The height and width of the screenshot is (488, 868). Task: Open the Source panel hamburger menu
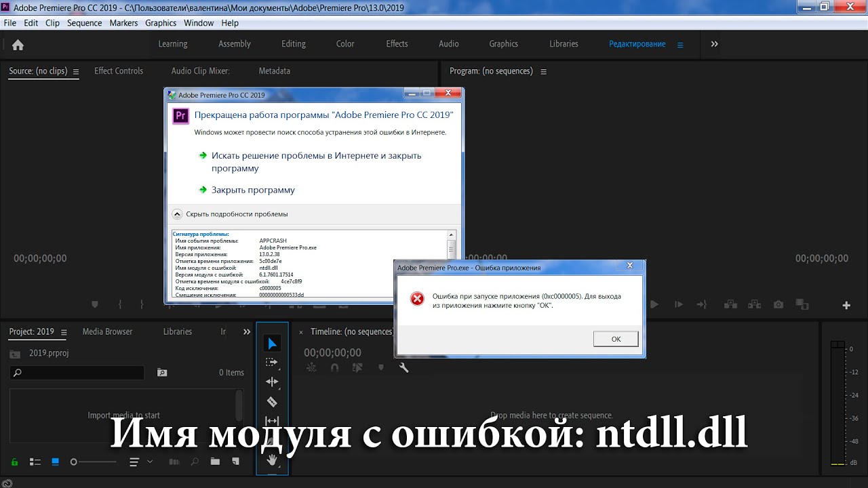click(76, 72)
